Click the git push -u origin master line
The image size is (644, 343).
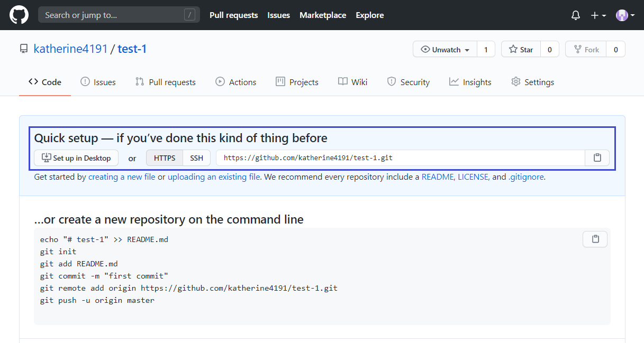[x=97, y=300]
